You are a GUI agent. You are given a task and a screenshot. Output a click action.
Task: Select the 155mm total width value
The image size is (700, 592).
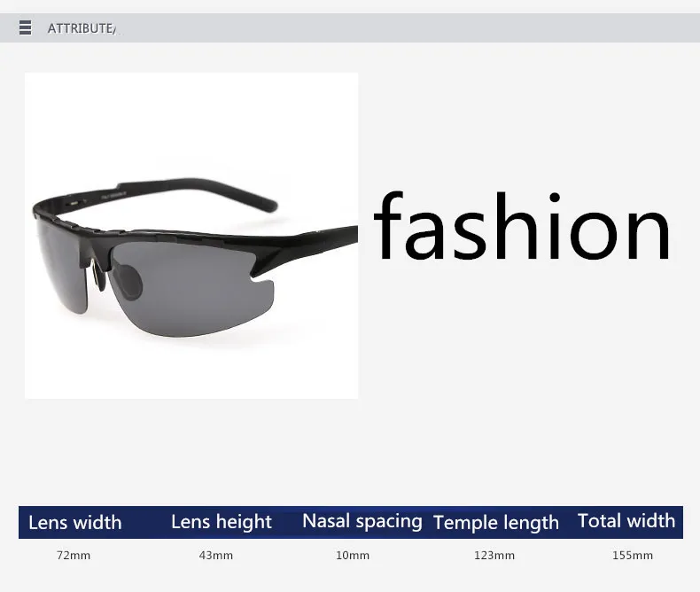pos(633,556)
